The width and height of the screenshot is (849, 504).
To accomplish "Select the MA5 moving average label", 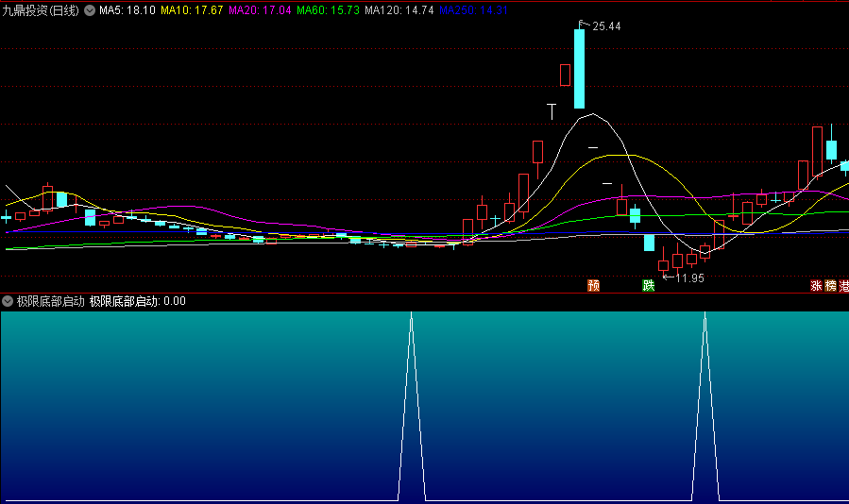I will point(127,10).
